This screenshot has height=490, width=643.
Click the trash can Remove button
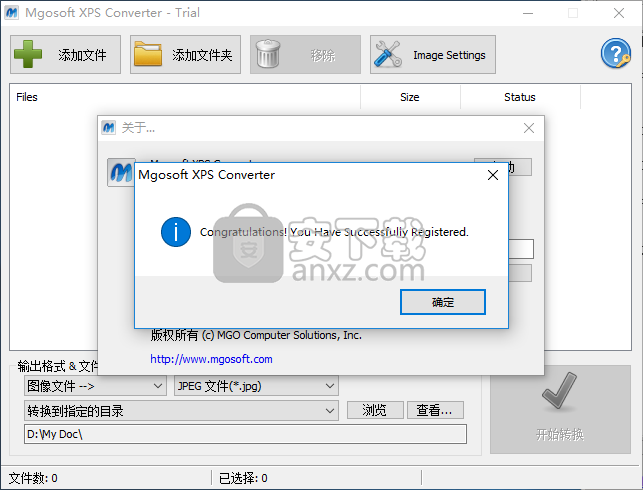pyautogui.click(x=306, y=55)
